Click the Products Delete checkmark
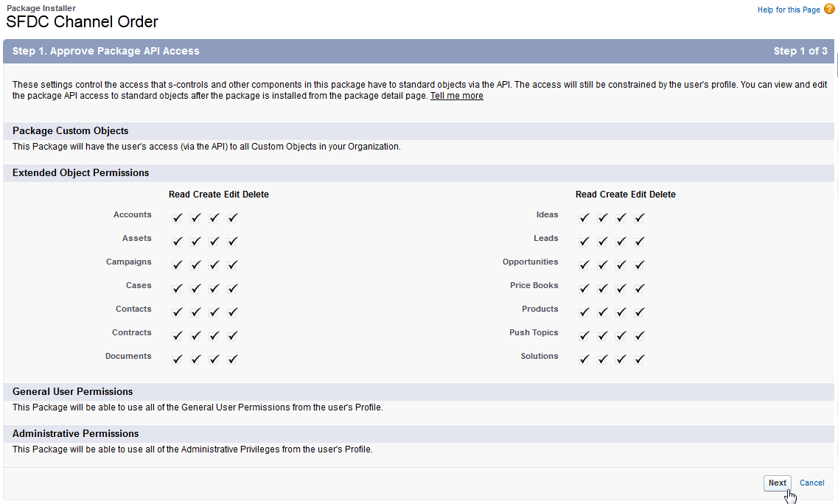 (x=639, y=312)
